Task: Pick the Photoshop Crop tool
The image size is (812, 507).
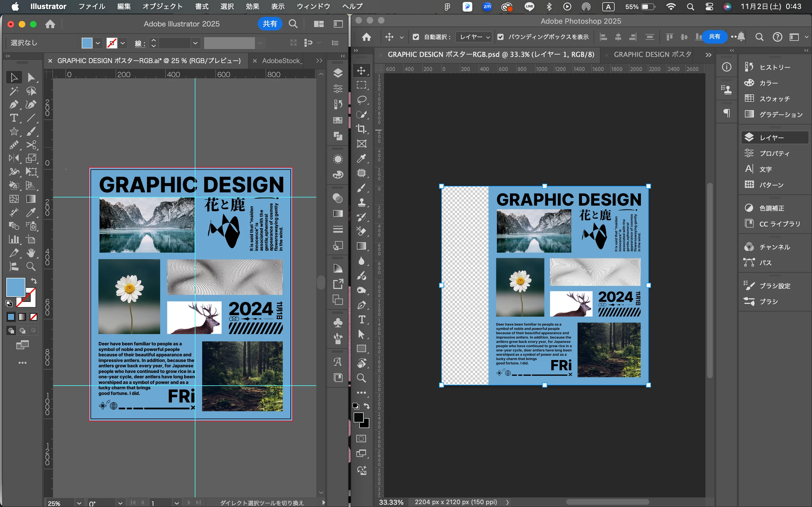Action: [361, 129]
